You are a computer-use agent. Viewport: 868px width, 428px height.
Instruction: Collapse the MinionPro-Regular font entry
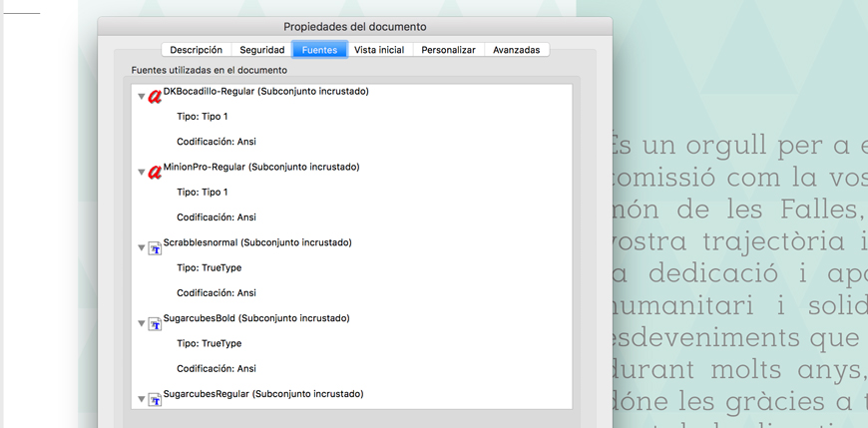(x=142, y=173)
